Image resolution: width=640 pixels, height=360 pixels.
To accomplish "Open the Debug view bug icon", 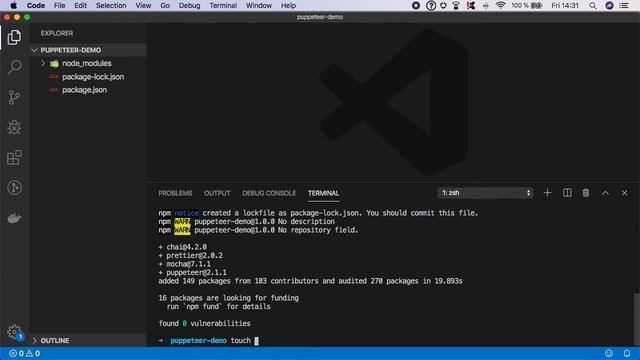I will tap(14, 127).
